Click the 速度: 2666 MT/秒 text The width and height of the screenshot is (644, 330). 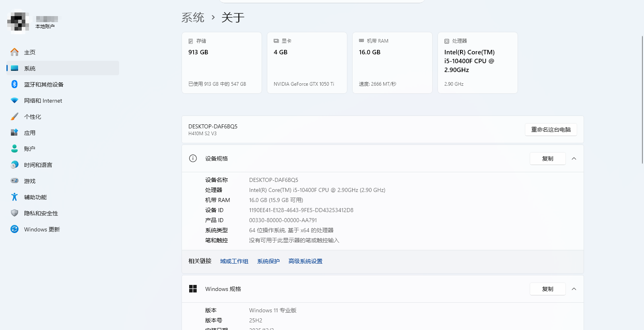pyautogui.click(x=378, y=84)
